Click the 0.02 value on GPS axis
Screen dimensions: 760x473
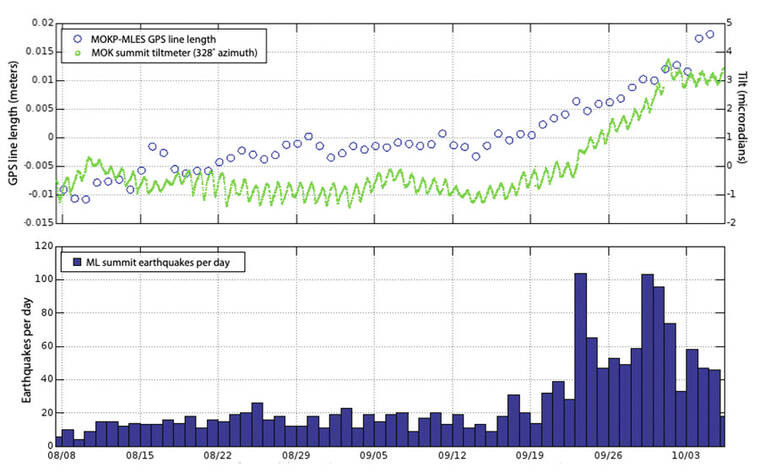pyautogui.click(x=42, y=23)
